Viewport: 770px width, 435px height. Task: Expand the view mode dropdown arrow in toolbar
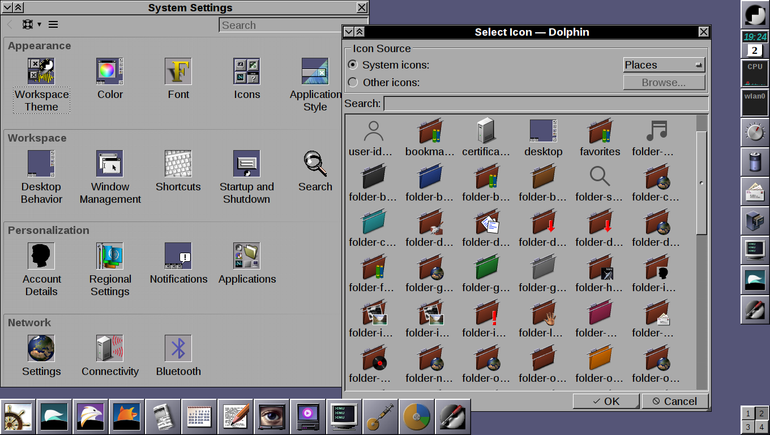point(39,25)
